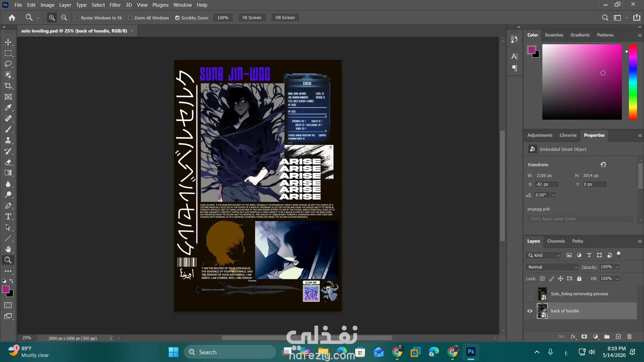This screenshot has width=644, height=362.
Task: Click the Zoom In mode icon
Action: (x=52, y=18)
